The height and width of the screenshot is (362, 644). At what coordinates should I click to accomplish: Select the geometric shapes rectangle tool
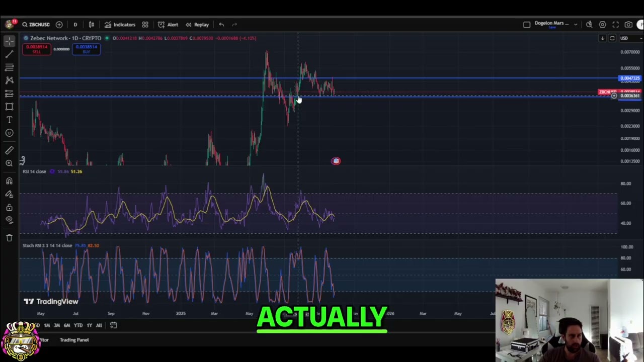tap(9, 107)
